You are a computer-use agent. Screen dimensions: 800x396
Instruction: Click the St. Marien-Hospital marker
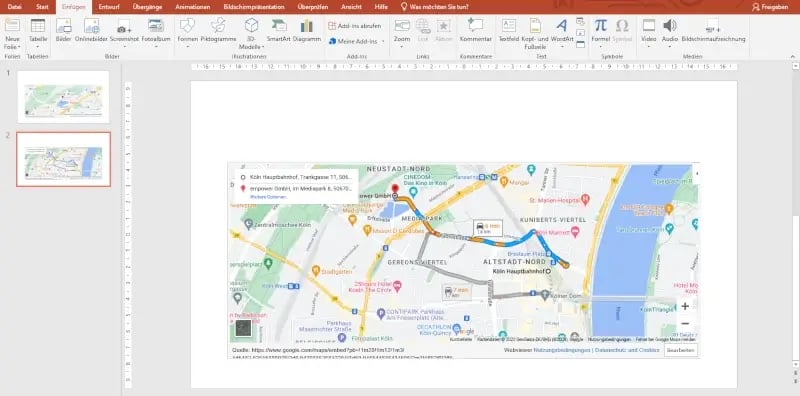[585, 199]
